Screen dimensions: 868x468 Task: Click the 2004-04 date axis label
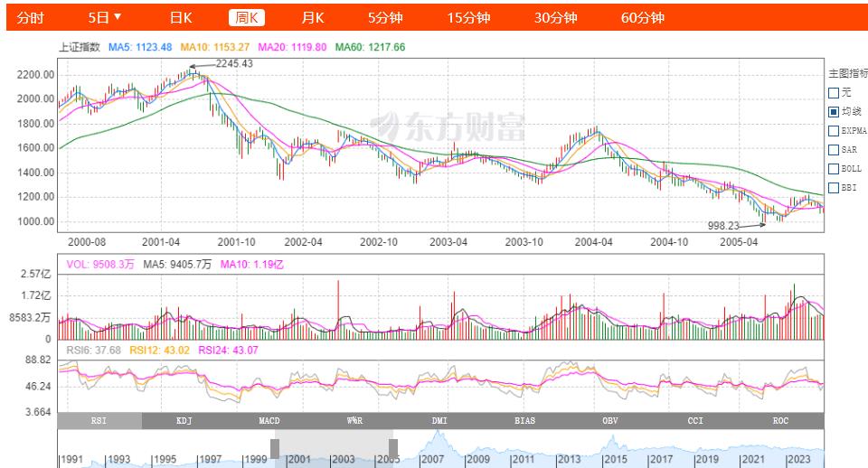tap(593, 242)
